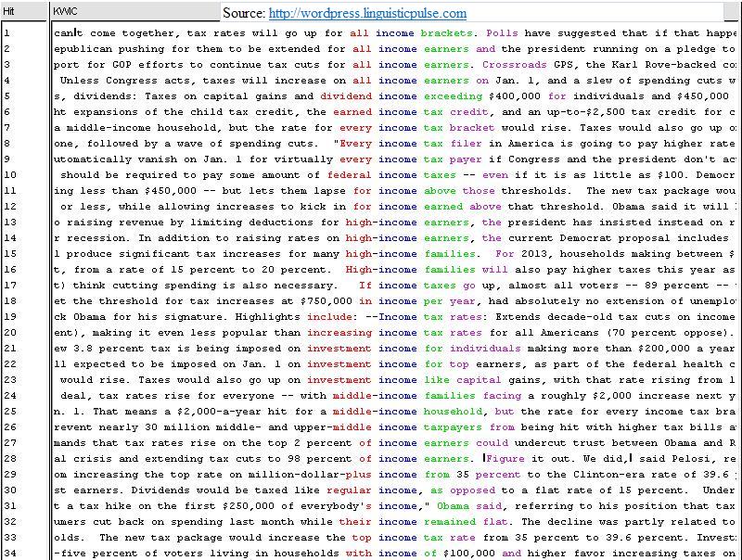The height and width of the screenshot is (560, 742).
Task: Click the word 'brackets' in line 1
Action: click(449, 32)
